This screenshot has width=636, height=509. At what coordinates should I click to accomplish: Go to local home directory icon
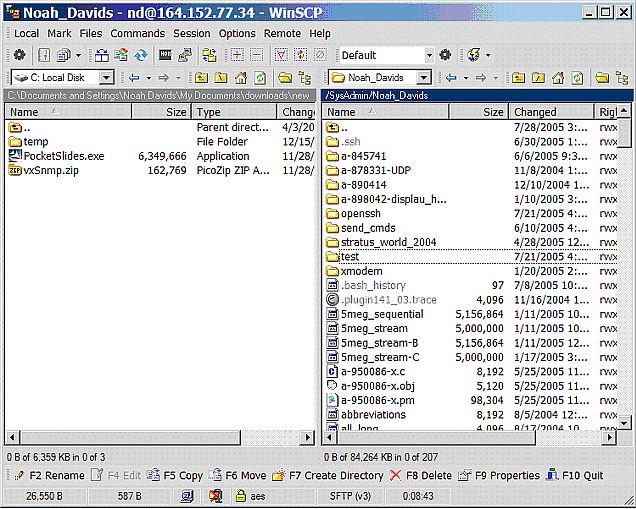[x=241, y=77]
